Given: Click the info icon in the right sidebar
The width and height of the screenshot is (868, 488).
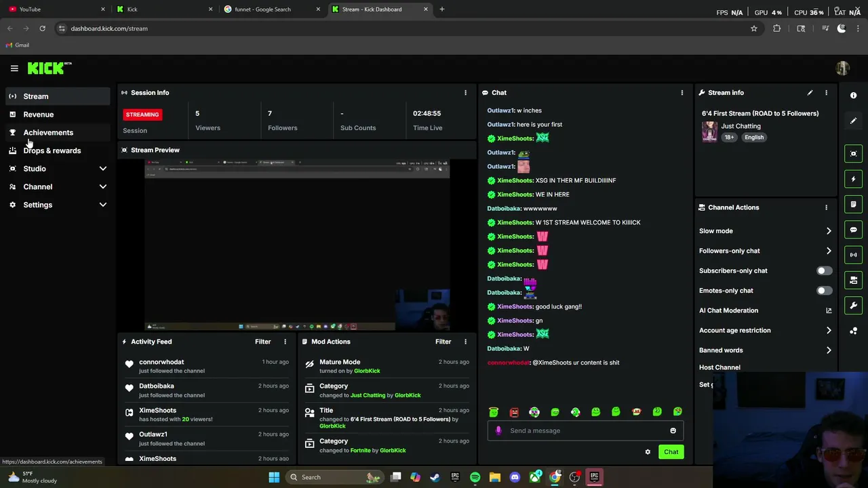Looking at the screenshot, I should pos(853,96).
